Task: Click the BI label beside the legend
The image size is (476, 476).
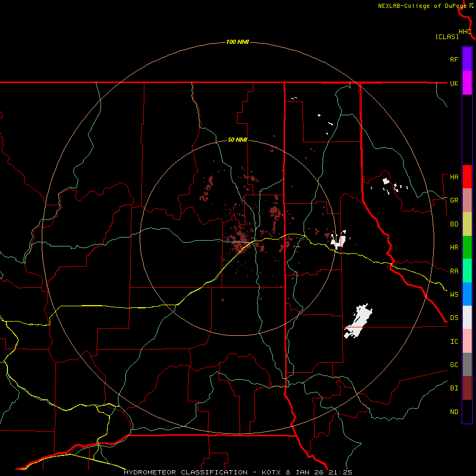Action: tap(454, 388)
